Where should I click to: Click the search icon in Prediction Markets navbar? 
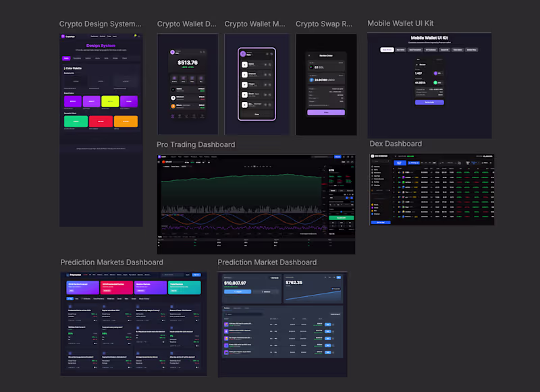[x=164, y=275]
